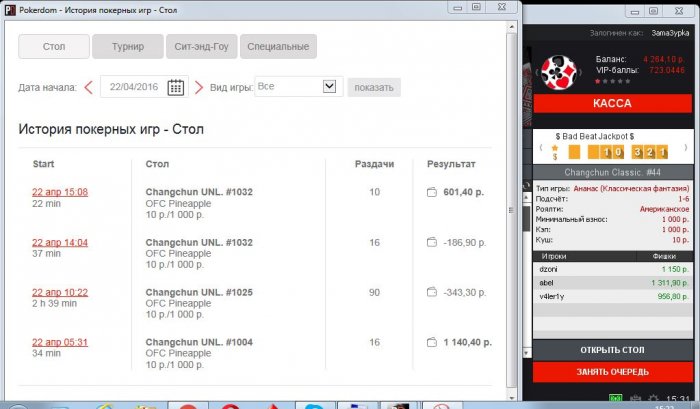Switch to the Турнир tab
700x409 pixels.
tap(128, 46)
